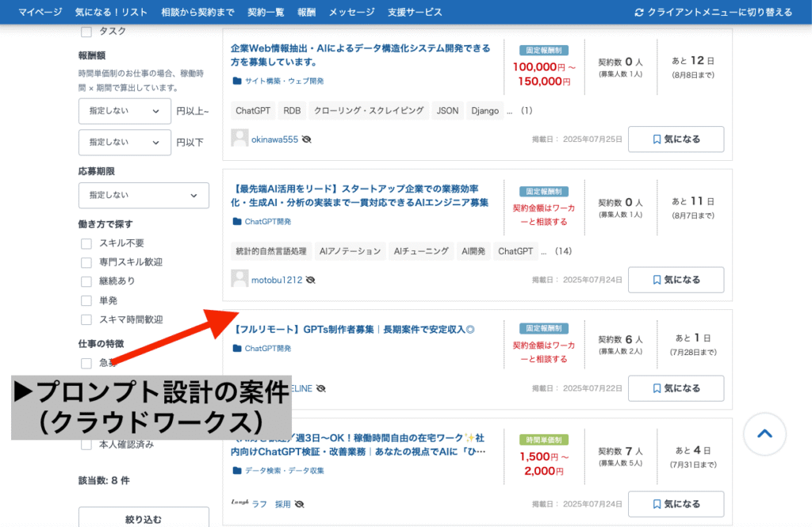Open ラフ 採用 client profile link

pos(271,504)
